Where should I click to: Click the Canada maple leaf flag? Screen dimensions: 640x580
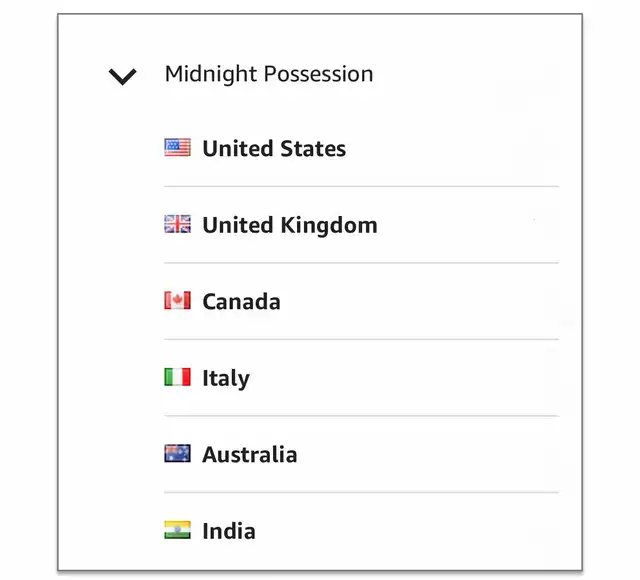(177, 301)
